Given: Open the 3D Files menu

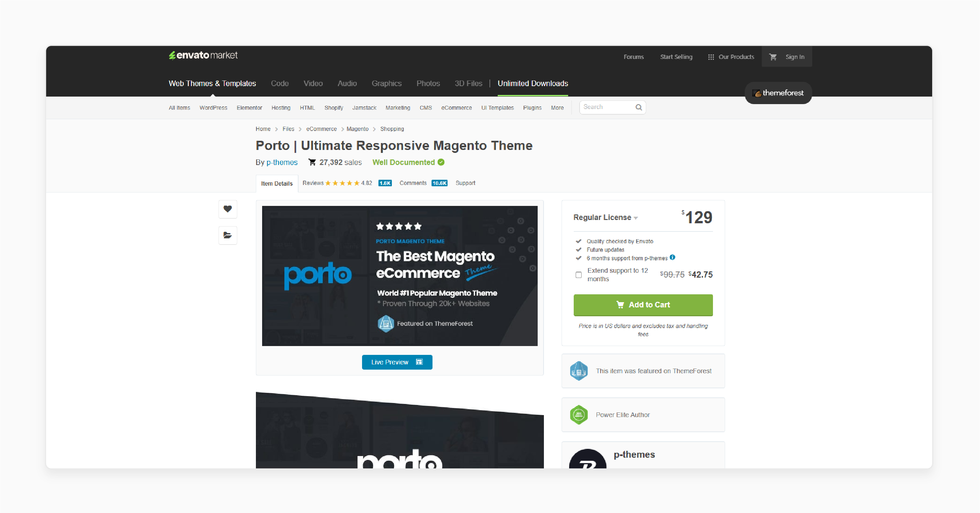Looking at the screenshot, I should (x=468, y=83).
